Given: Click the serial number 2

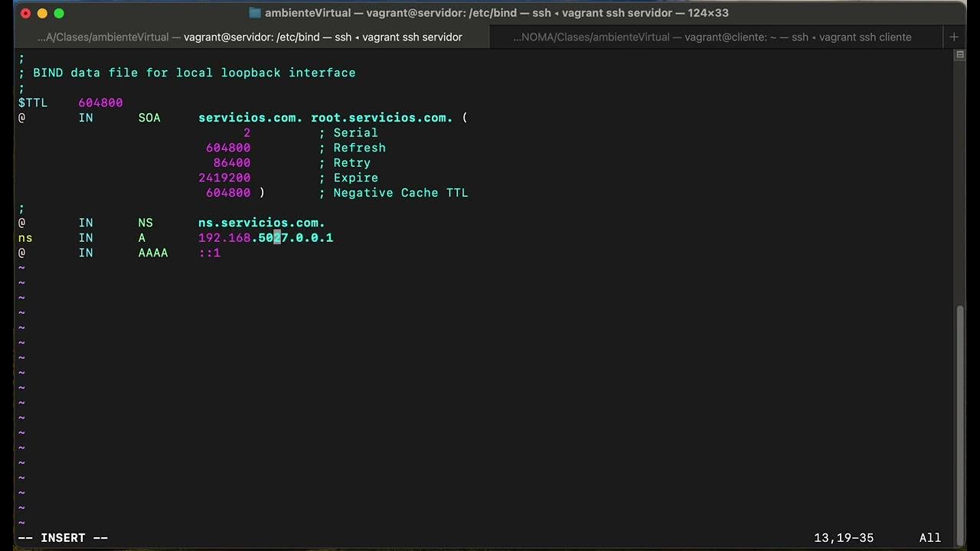Looking at the screenshot, I should point(247,132).
